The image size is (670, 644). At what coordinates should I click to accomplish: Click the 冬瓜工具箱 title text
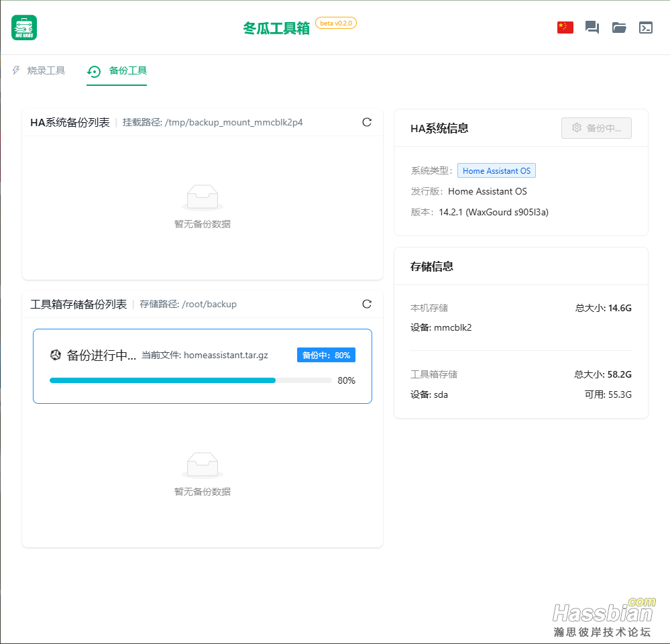pyautogui.click(x=276, y=28)
